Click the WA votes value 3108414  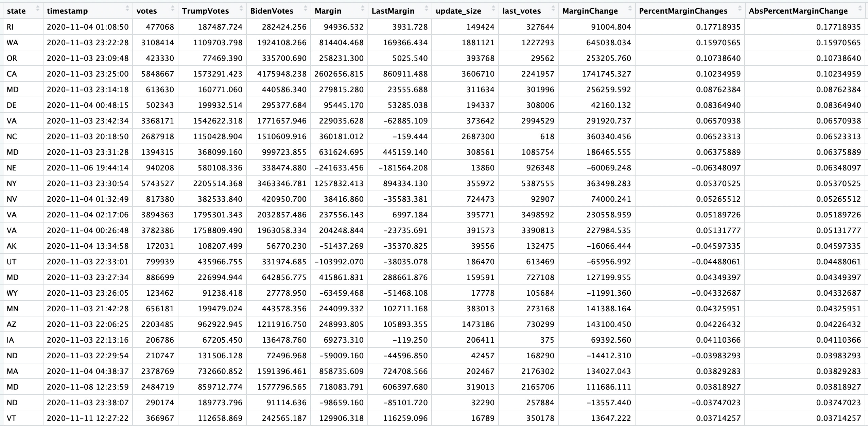(157, 43)
